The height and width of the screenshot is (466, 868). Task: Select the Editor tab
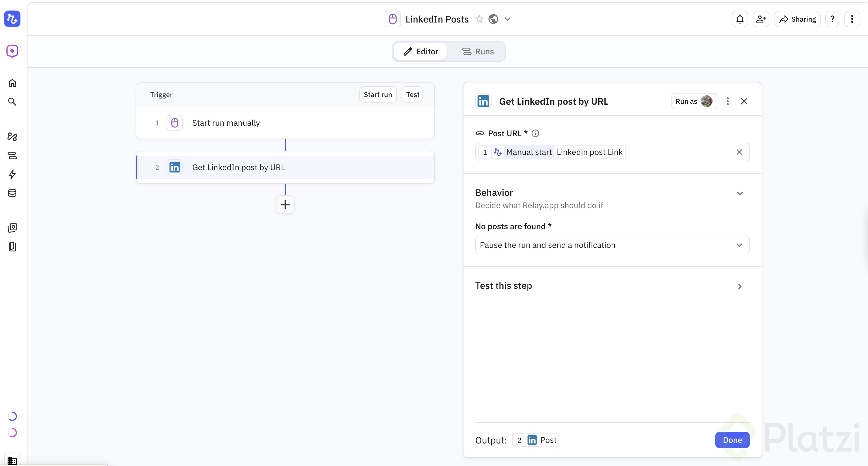421,51
